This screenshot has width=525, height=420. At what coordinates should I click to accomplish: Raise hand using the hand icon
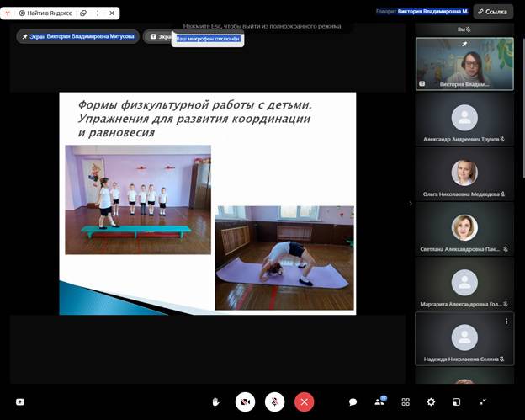[x=216, y=401]
